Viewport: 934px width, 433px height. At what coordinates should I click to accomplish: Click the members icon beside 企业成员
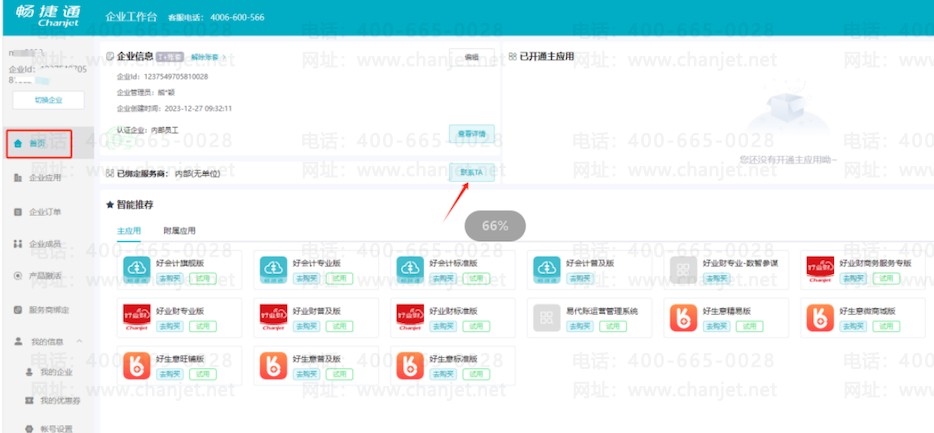pyautogui.click(x=18, y=244)
